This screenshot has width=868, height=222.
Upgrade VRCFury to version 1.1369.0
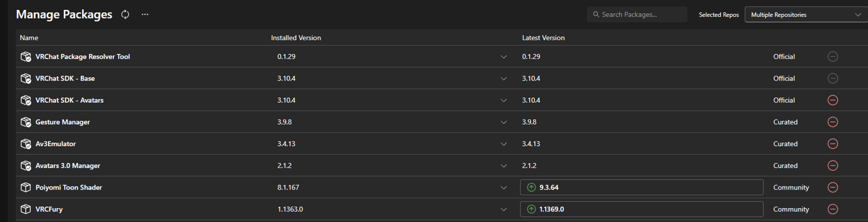point(642,209)
